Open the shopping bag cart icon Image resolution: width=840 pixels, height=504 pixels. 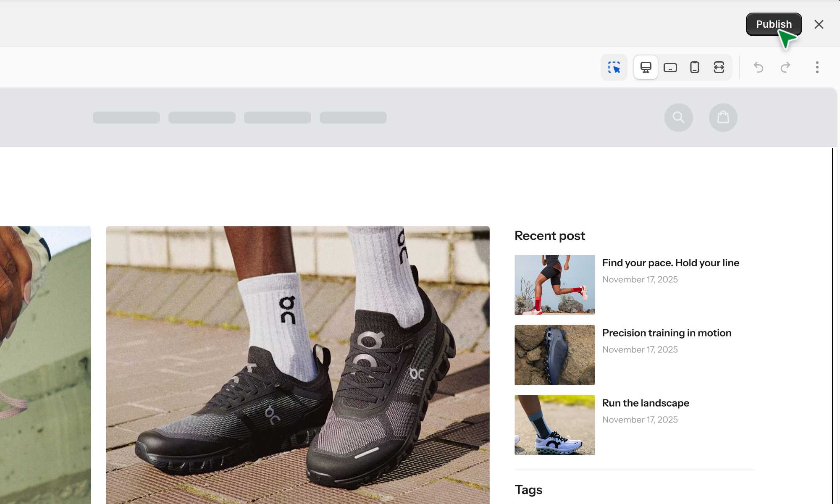(723, 117)
